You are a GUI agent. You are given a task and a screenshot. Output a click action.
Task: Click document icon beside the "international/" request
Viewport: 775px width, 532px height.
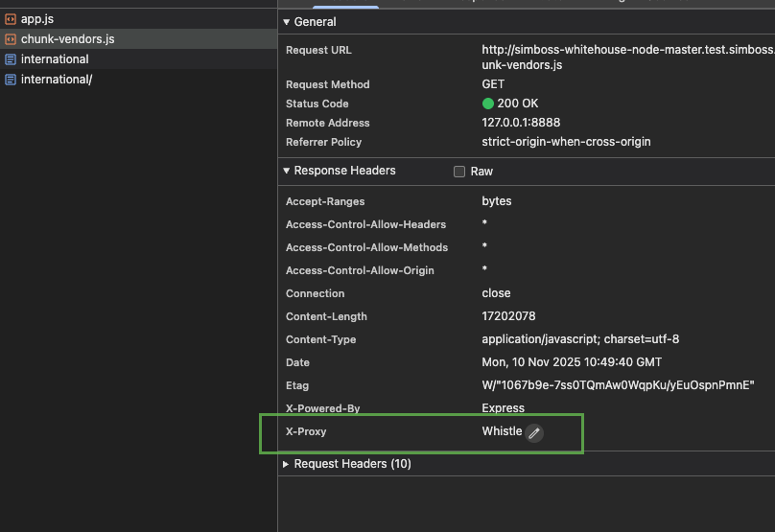11,80
